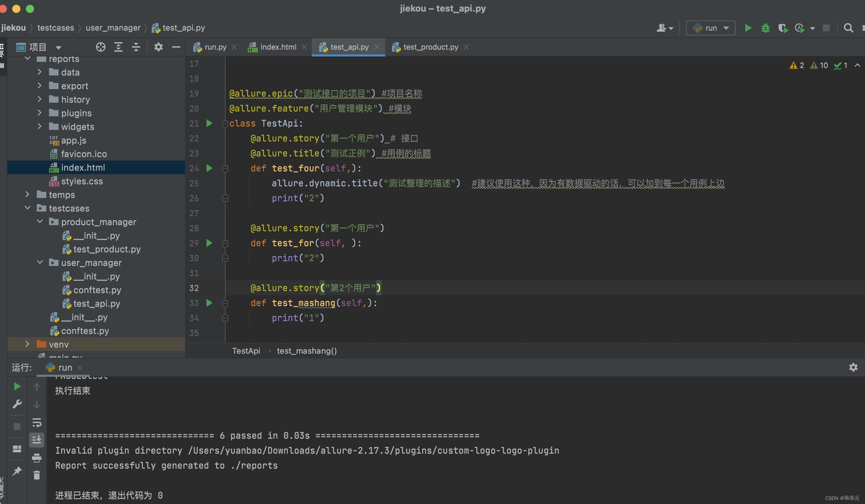Run test_four from gutter arrow
This screenshot has height=504, width=865.
(209, 168)
